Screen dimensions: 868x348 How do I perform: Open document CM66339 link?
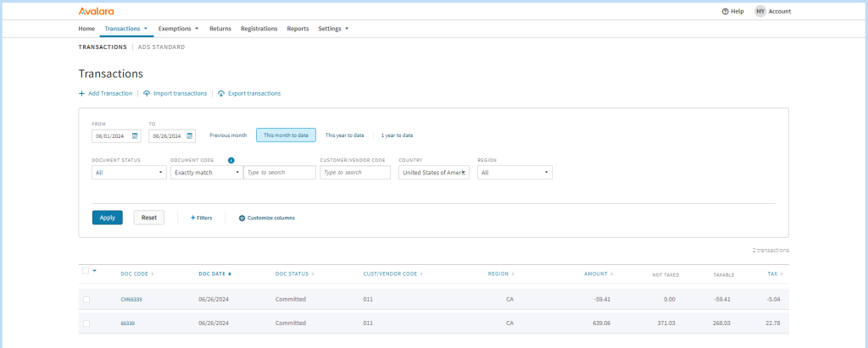click(x=131, y=299)
